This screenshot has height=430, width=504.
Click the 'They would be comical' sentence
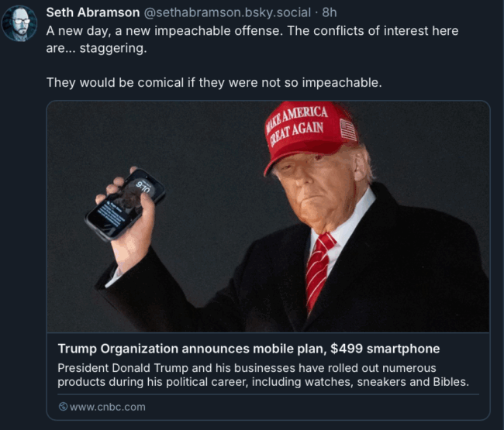coord(214,83)
